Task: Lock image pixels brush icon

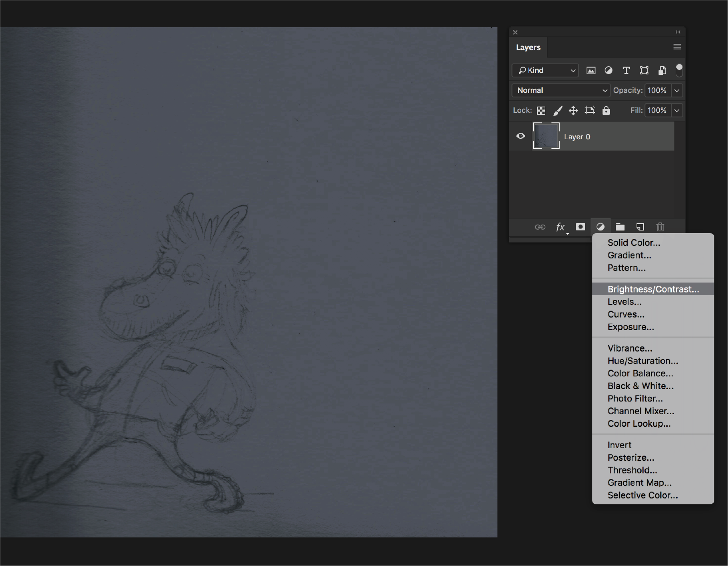Action: coord(558,110)
